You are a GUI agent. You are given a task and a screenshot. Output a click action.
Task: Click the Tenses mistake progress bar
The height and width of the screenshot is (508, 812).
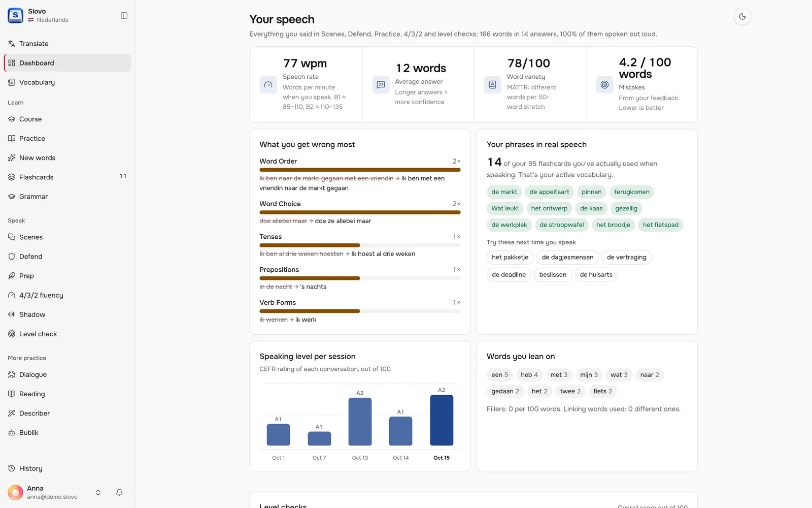(360, 245)
